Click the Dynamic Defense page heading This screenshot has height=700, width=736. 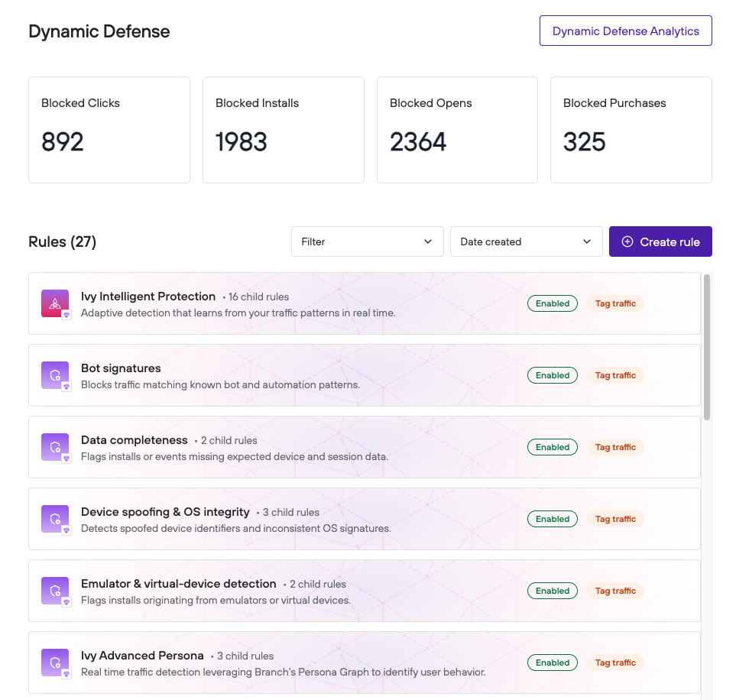coord(99,31)
